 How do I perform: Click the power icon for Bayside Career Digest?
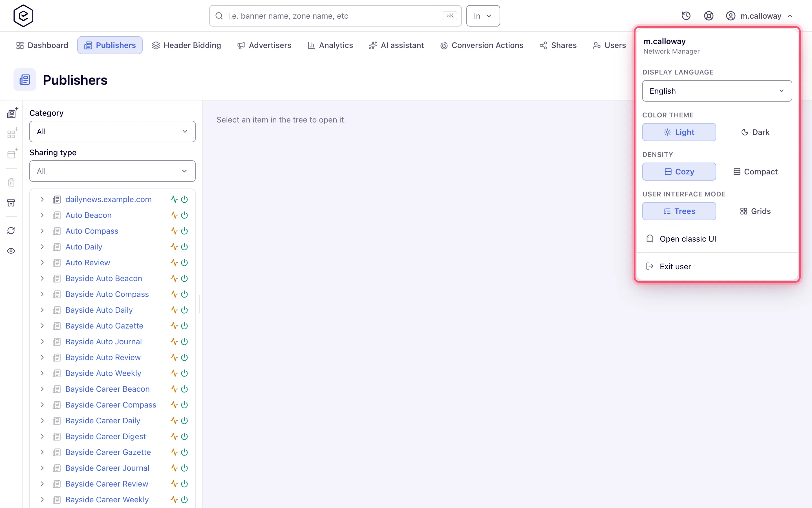pyautogui.click(x=184, y=436)
